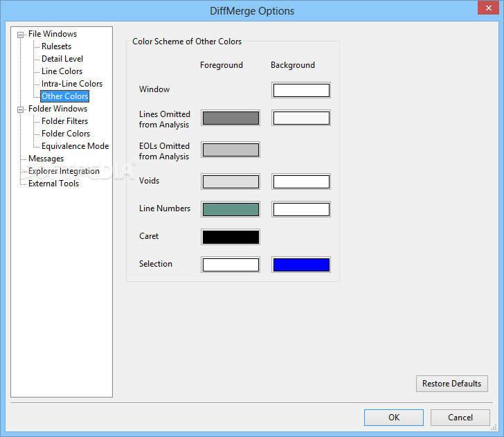Edit EOLs Omitted foreground color swatch
This screenshot has width=504, height=437.
click(x=231, y=150)
